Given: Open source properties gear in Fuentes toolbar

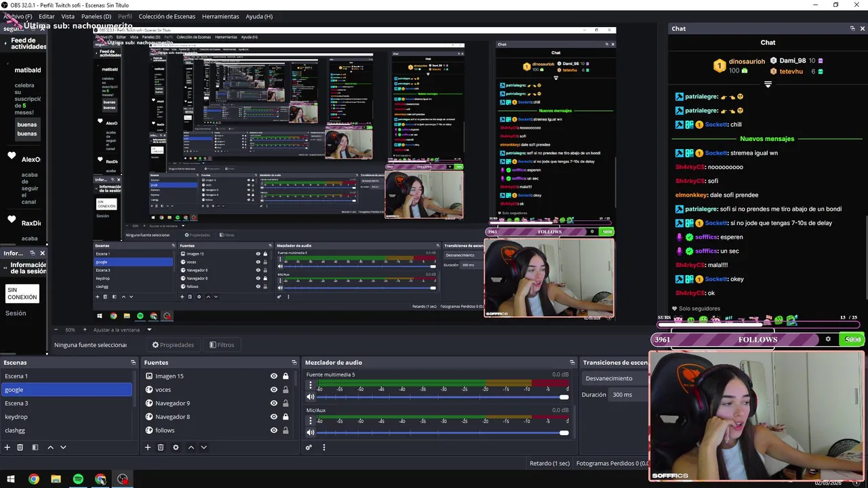Looking at the screenshot, I should 176,447.
